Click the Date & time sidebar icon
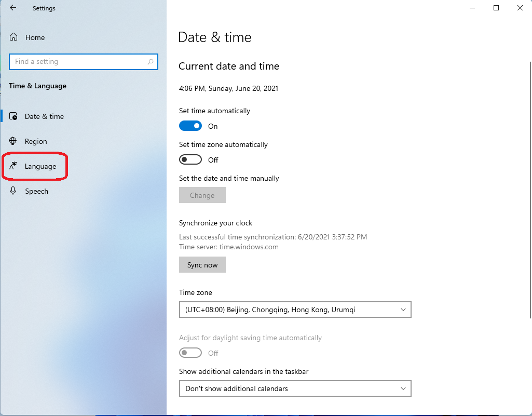The width and height of the screenshot is (532, 416). click(13, 116)
